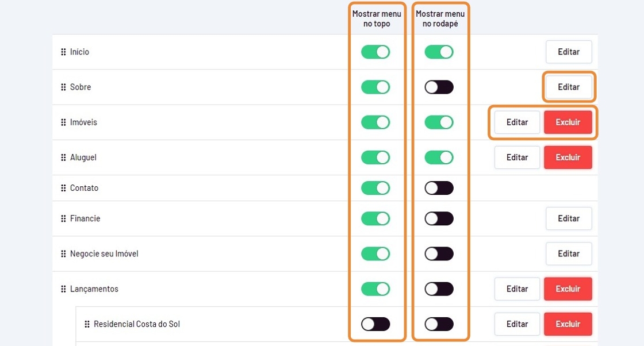Enable footer menu toggle for Sobre
This screenshot has width=644, height=346.
click(439, 87)
